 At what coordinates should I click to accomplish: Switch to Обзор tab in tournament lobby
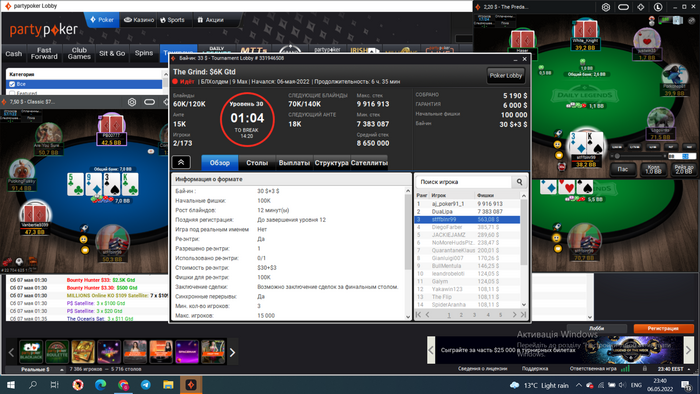[x=220, y=163]
